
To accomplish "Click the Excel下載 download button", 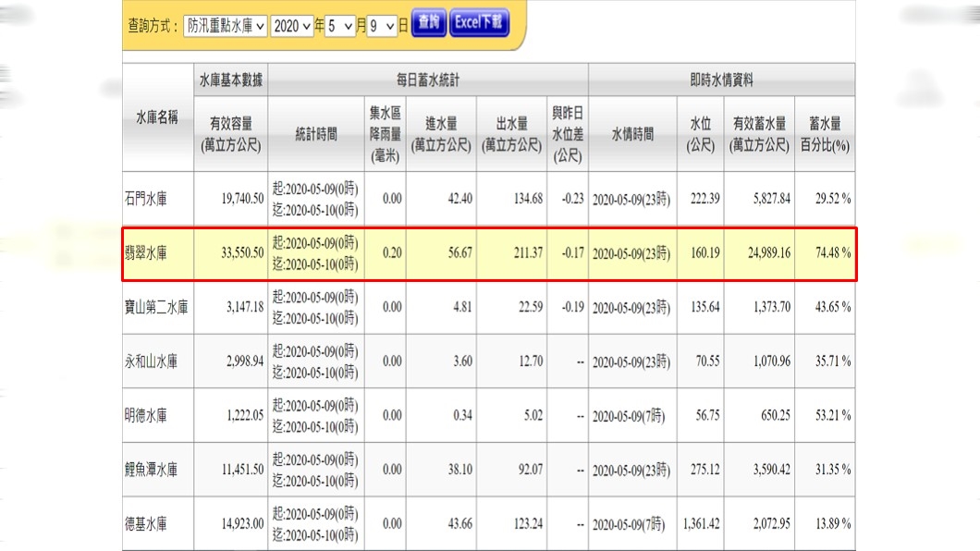I will [x=479, y=23].
